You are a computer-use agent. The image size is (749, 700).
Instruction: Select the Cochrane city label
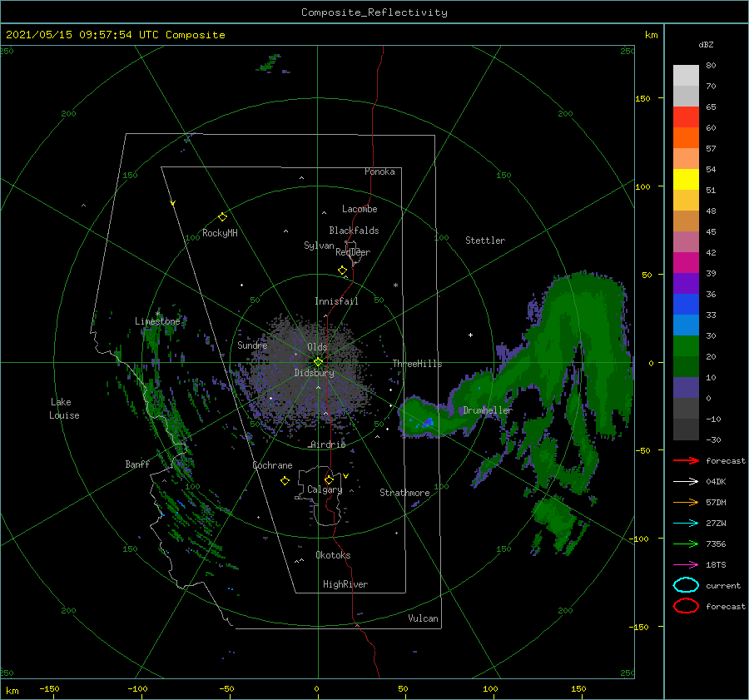coord(272,465)
